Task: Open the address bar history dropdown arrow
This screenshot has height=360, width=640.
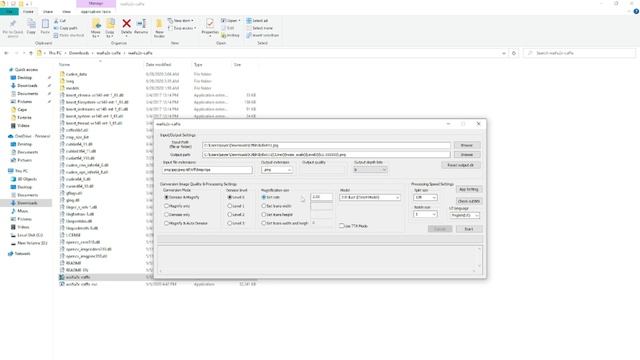Action: 504,53
